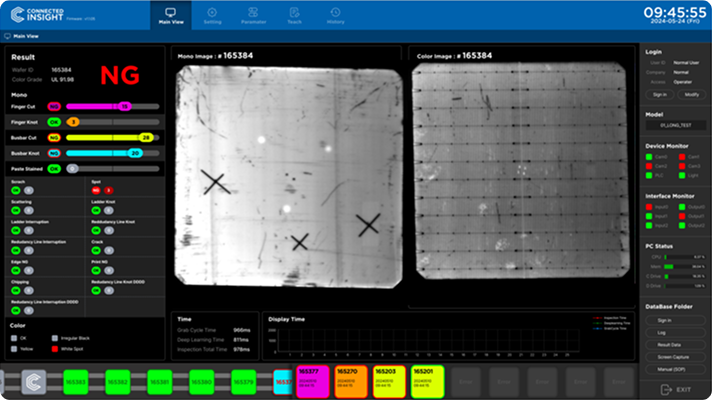Click the Ladder Knot OK indicator
The image size is (712, 400).
[x=96, y=210]
